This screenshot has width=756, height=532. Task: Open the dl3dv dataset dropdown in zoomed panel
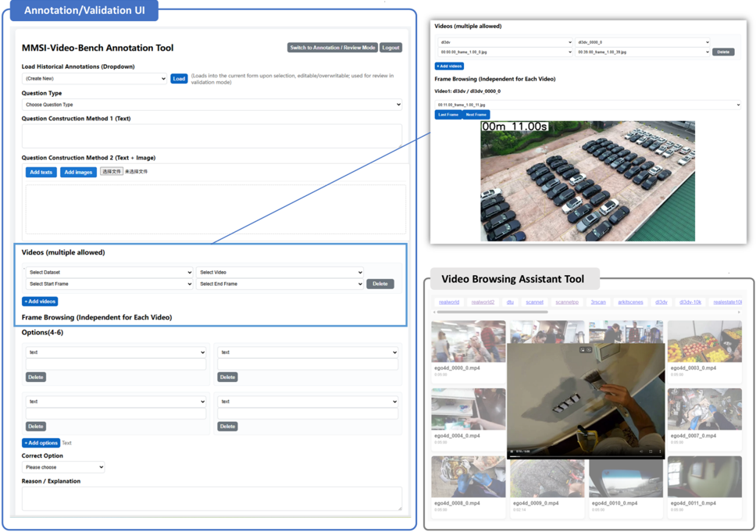point(505,42)
